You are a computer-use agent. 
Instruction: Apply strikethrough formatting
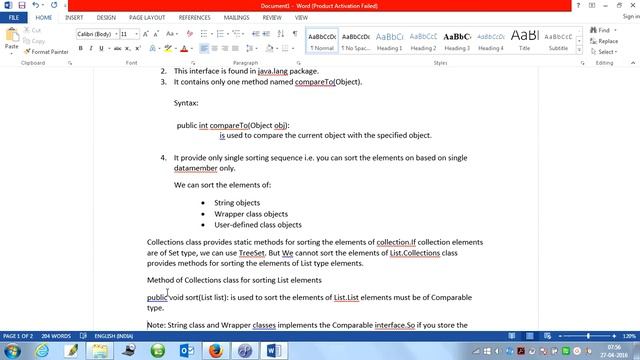click(x=118, y=49)
